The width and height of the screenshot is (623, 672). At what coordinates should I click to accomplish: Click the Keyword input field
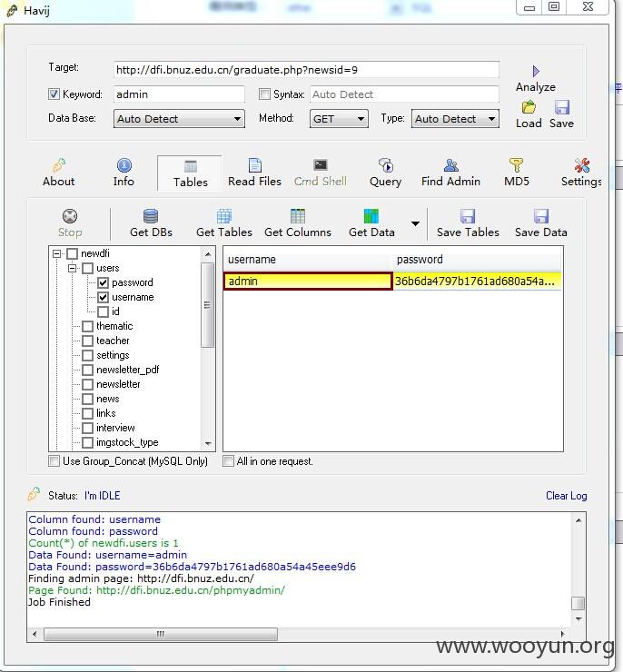179,94
